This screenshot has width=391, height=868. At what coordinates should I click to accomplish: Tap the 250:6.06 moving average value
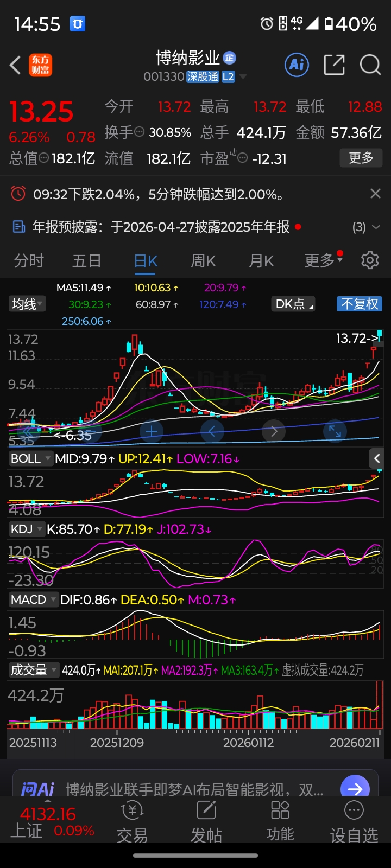point(87,321)
